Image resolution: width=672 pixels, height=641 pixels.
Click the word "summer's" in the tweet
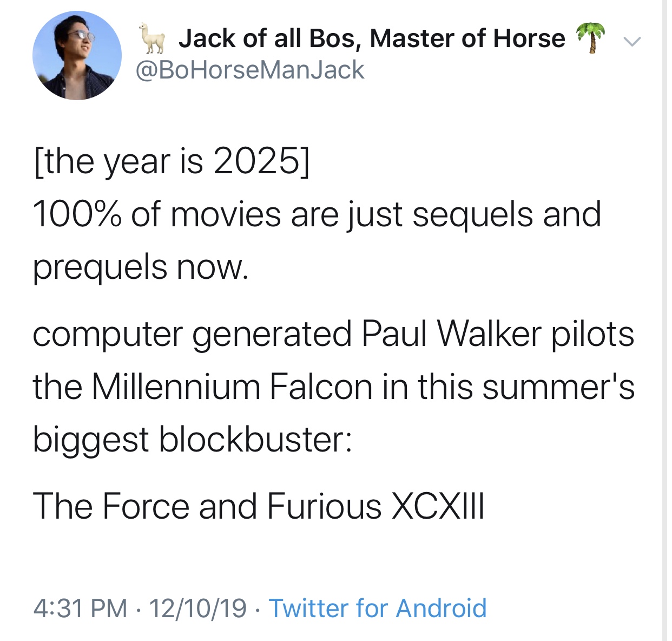click(558, 387)
